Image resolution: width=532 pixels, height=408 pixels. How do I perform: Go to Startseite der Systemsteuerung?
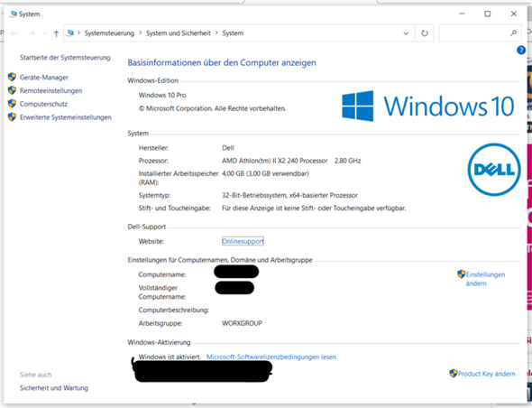(x=65, y=58)
